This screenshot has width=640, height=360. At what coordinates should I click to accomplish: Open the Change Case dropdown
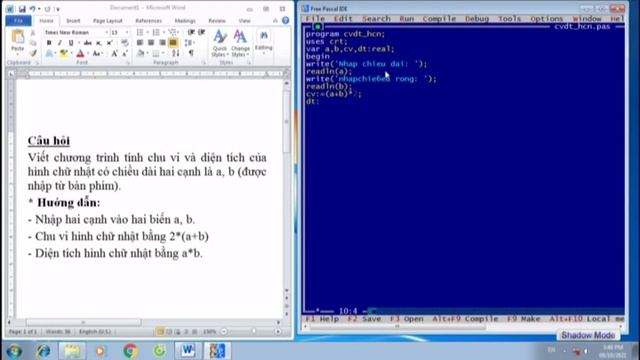[x=97, y=53]
